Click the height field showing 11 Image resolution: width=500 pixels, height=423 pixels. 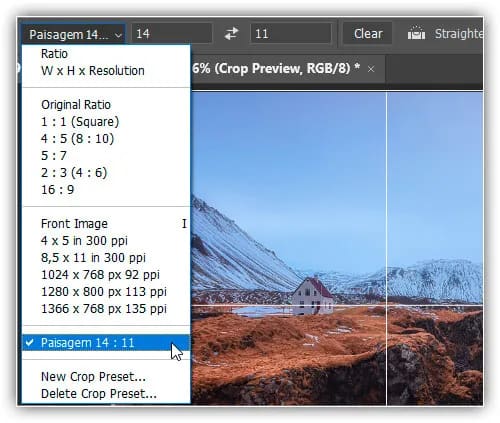[x=291, y=33]
